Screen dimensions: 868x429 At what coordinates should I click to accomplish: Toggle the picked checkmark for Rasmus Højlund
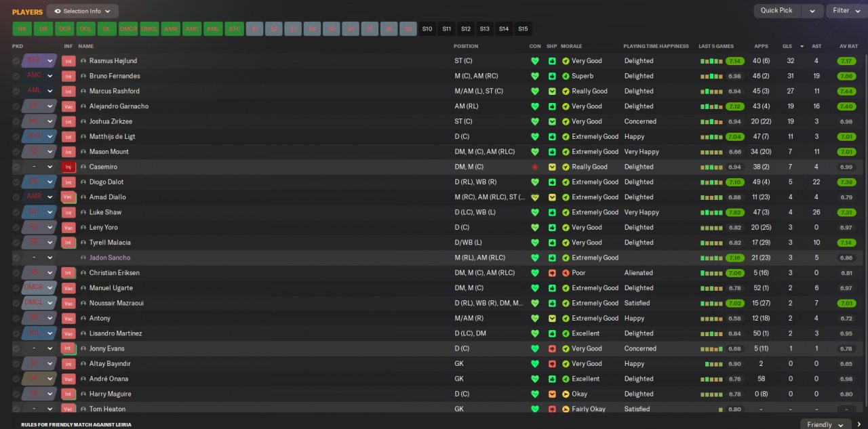pyautogui.click(x=16, y=61)
